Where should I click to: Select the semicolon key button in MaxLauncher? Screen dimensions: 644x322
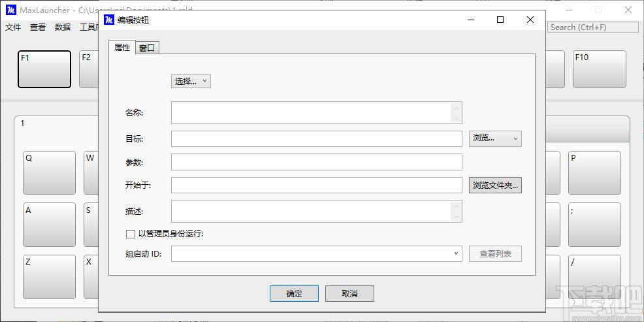(595, 225)
